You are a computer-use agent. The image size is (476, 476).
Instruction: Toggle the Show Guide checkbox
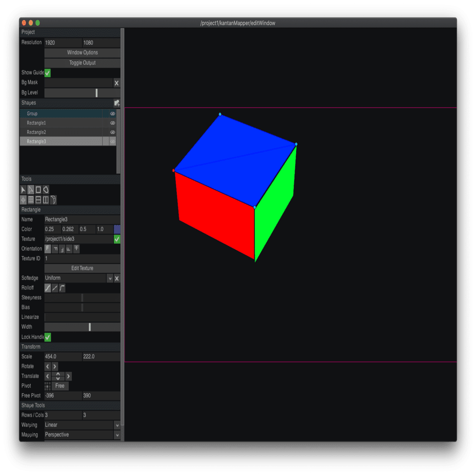47,73
